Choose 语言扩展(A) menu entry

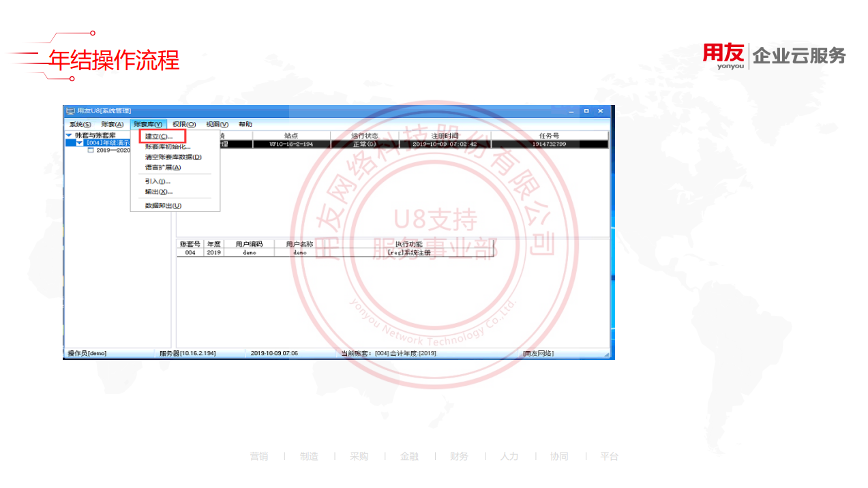click(163, 167)
